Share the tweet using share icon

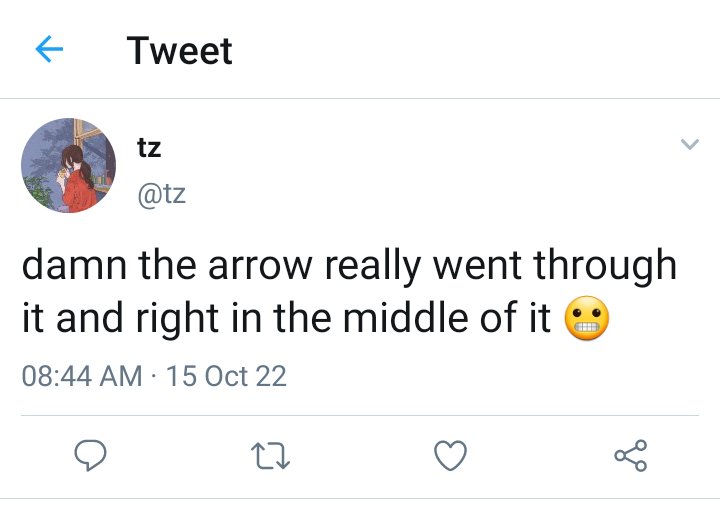(x=631, y=455)
